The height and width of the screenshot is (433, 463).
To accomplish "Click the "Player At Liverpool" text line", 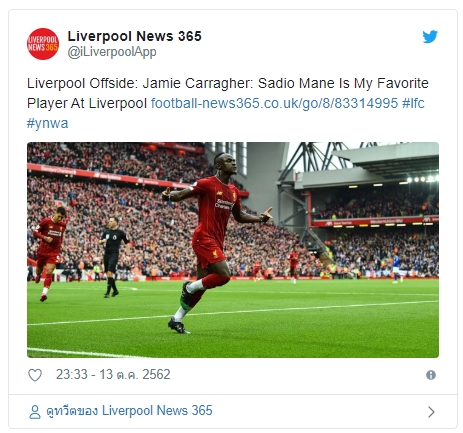I will pyautogui.click(x=87, y=103).
